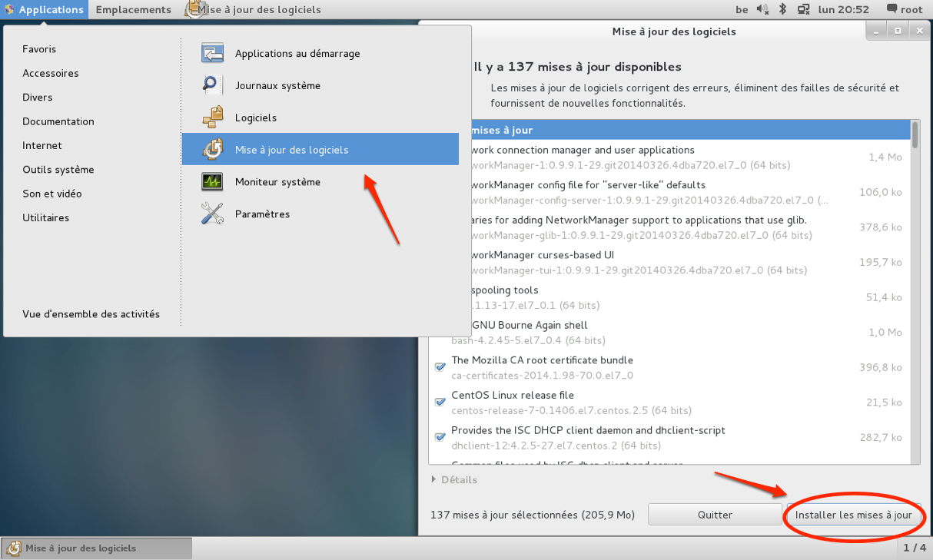This screenshot has height=560, width=933.
Task: Click the Quitter button
Action: [x=715, y=515]
